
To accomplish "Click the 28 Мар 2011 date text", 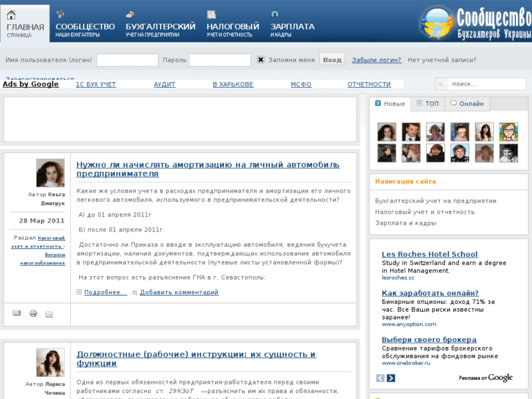I will point(42,220).
